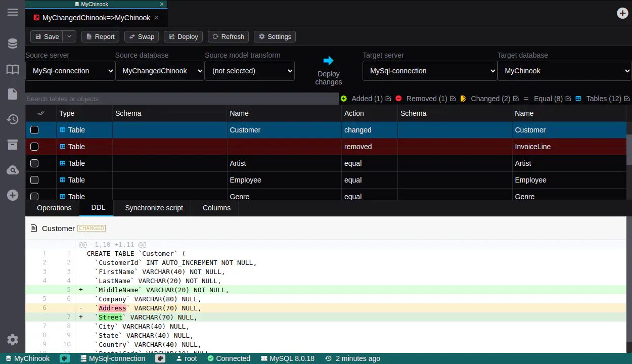The height and width of the screenshot is (364, 632).
Task: Switch to the Columns tab
Action: [216, 208]
